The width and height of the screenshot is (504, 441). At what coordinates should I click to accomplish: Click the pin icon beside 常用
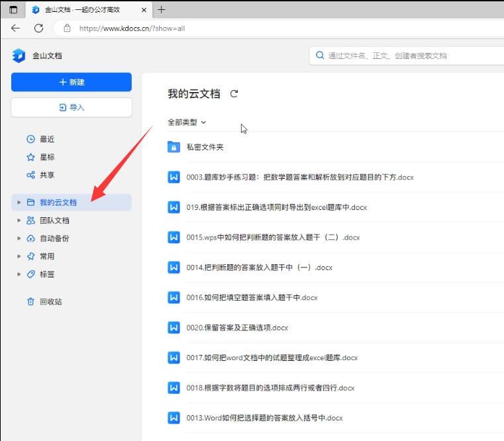coord(30,256)
